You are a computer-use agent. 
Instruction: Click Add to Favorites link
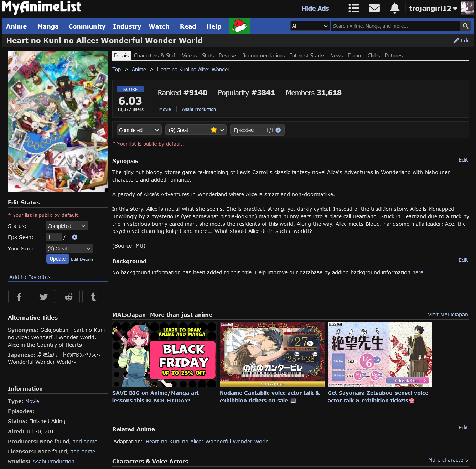[30, 277]
